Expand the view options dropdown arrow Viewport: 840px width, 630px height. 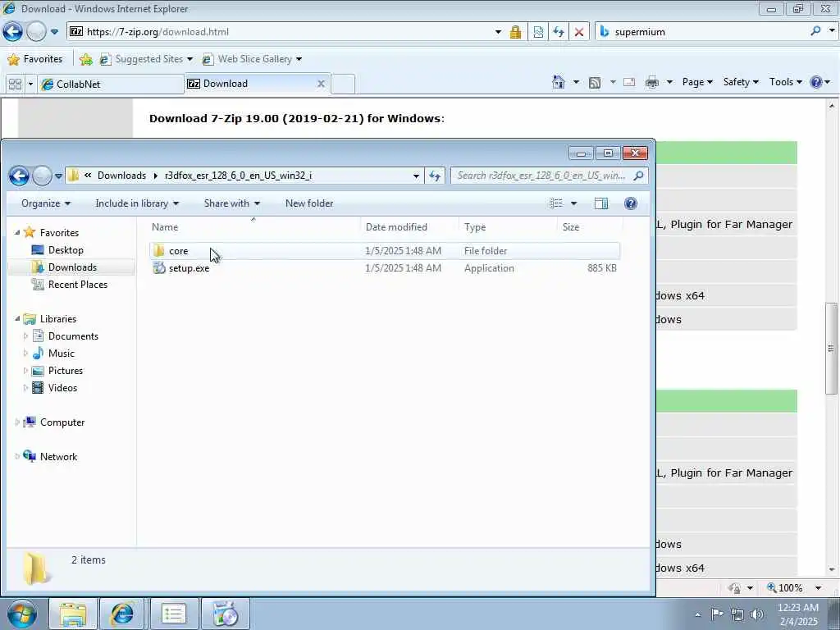573,203
